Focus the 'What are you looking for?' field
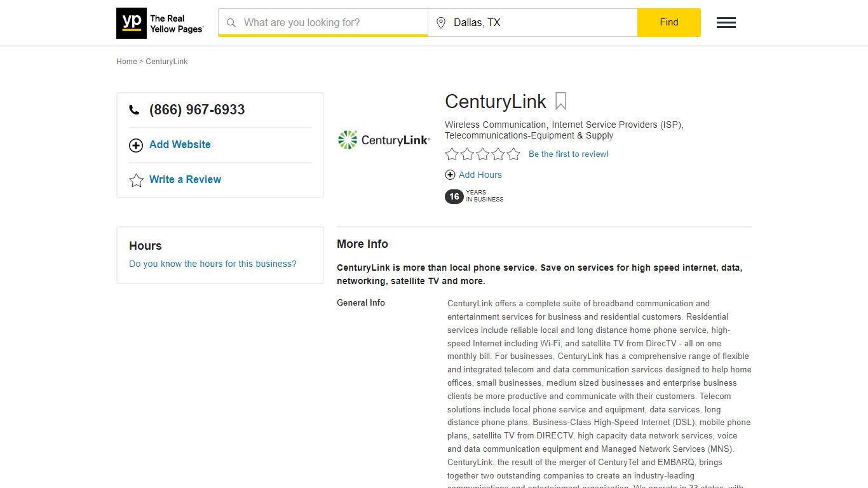 pyautogui.click(x=323, y=23)
